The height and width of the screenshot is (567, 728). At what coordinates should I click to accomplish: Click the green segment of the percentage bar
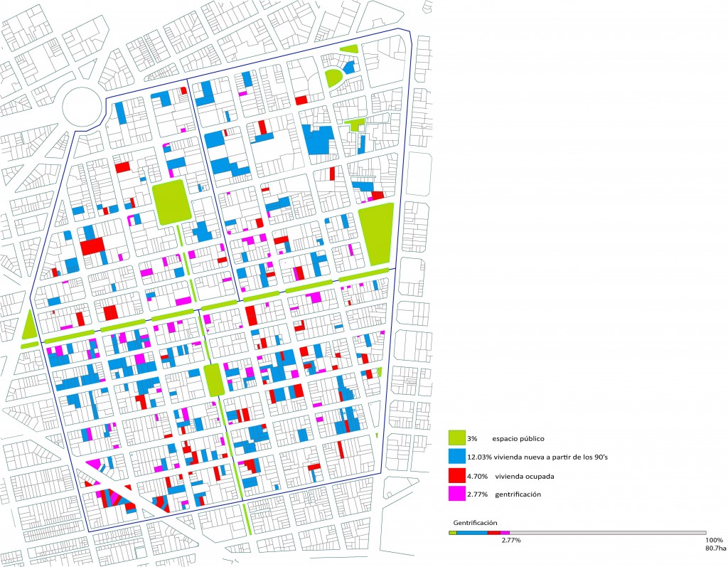coord(453,533)
